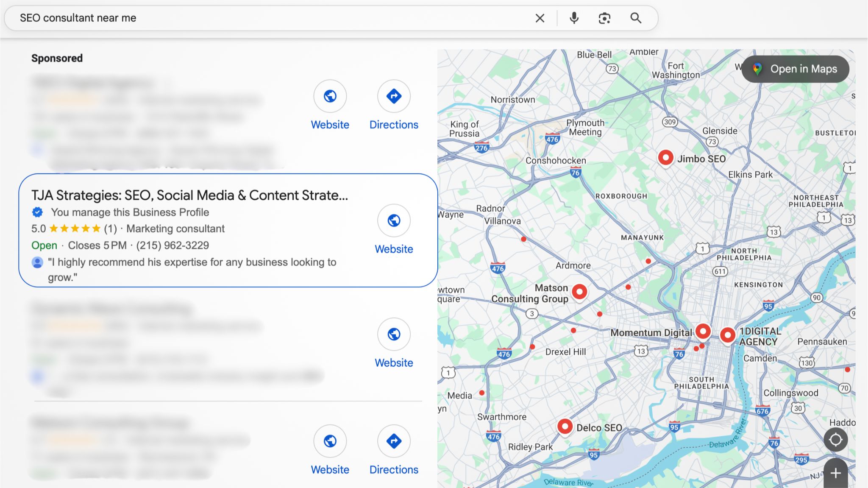Select 1DIGITAL AGENCY map pin
Image resolution: width=868 pixels, height=488 pixels.
(x=727, y=335)
